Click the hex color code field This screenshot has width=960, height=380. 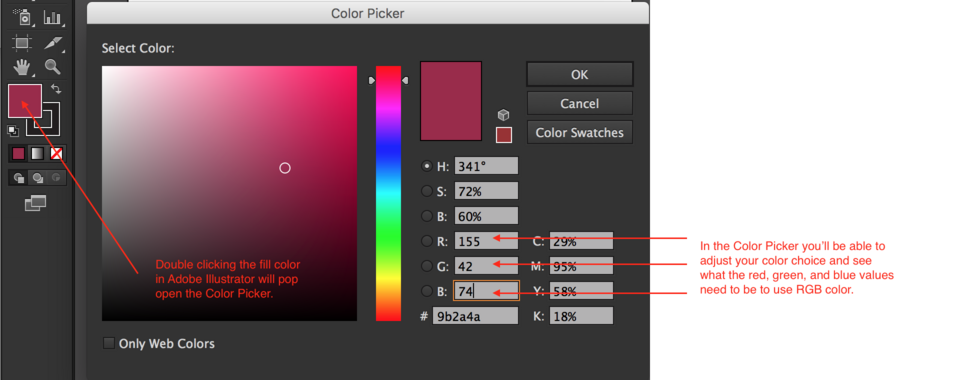(x=475, y=316)
